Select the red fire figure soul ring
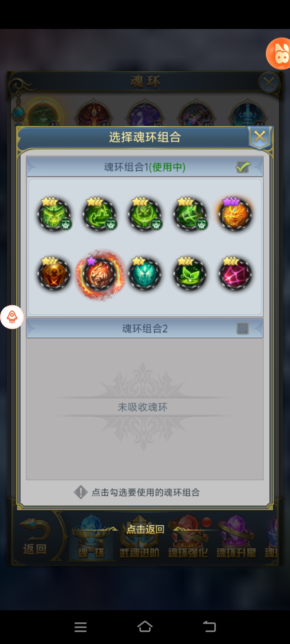The height and width of the screenshot is (644, 290). point(54,273)
